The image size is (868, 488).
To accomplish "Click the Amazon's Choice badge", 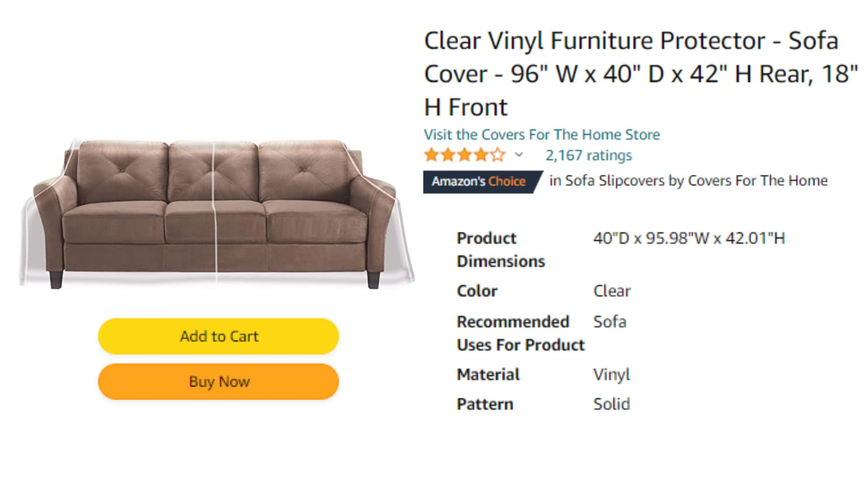I will 482,182.
